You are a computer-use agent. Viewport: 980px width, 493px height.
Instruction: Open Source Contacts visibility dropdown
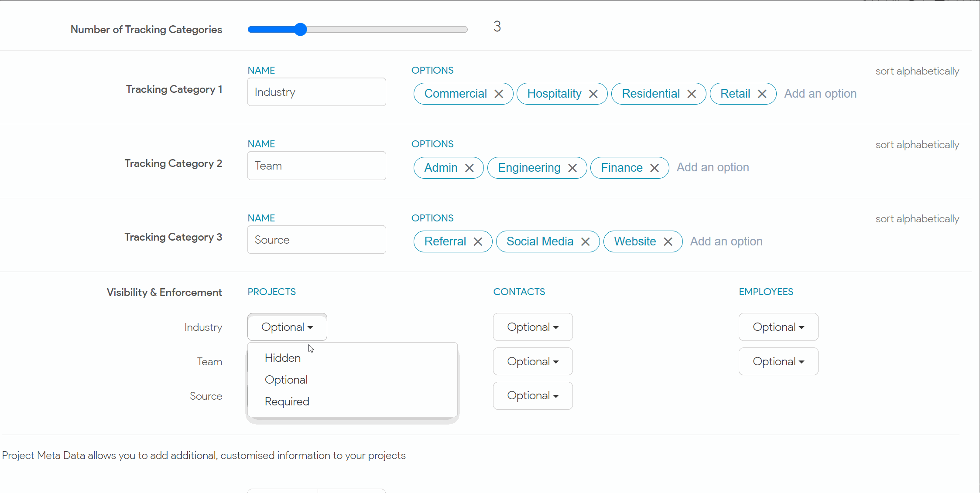(532, 396)
